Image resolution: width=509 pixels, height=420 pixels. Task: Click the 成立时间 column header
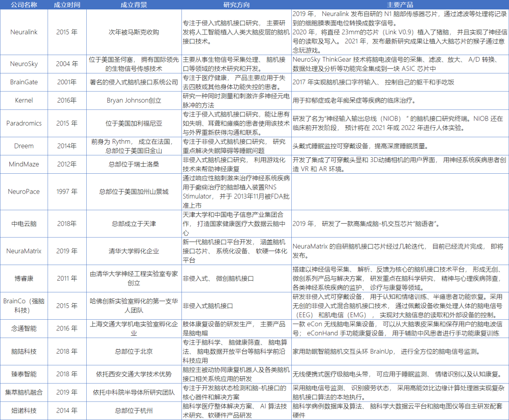pyautogui.click(x=67, y=5)
